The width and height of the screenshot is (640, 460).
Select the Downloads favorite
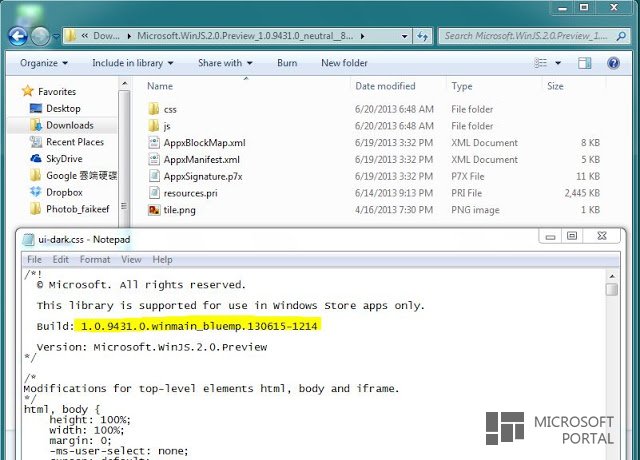point(70,125)
